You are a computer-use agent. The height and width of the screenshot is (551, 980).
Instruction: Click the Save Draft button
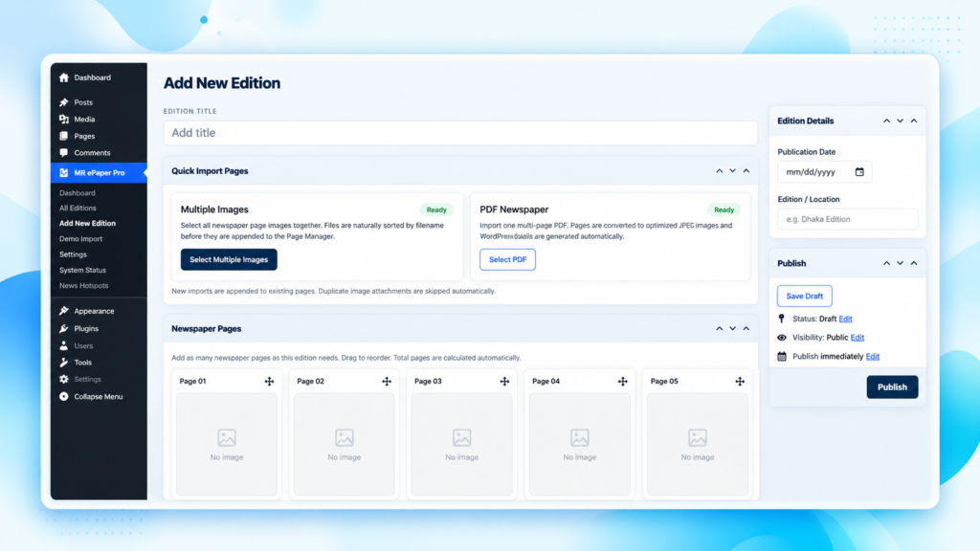click(804, 297)
